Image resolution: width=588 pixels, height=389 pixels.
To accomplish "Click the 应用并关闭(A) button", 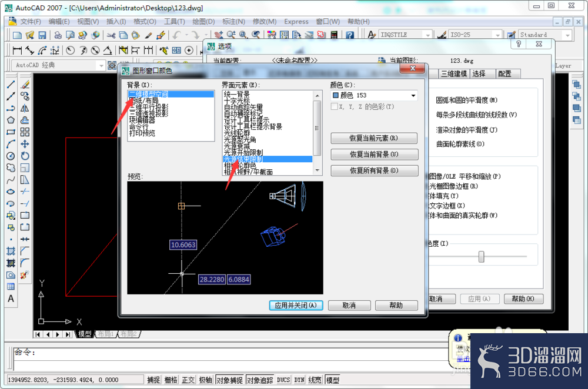I will click(x=296, y=306).
